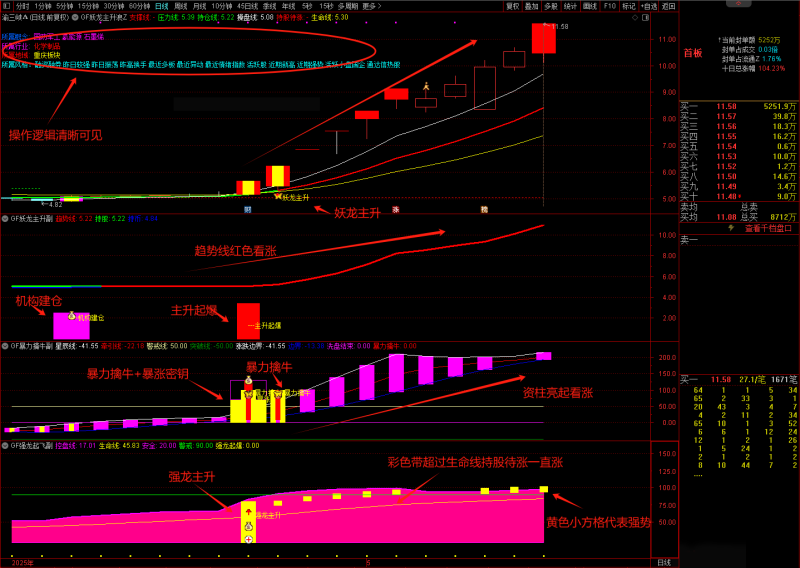Click the 买一 row at price 11.58
The height and width of the screenshot is (568, 800).
click(x=738, y=105)
